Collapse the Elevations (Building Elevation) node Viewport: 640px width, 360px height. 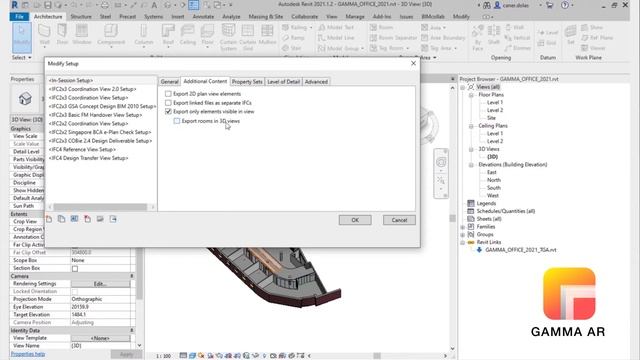click(471, 165)
